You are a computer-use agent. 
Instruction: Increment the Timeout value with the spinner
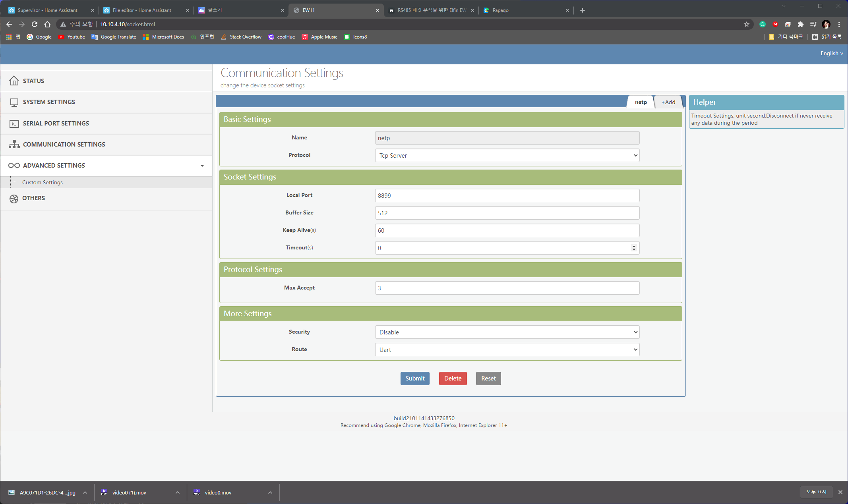[634, 246]
